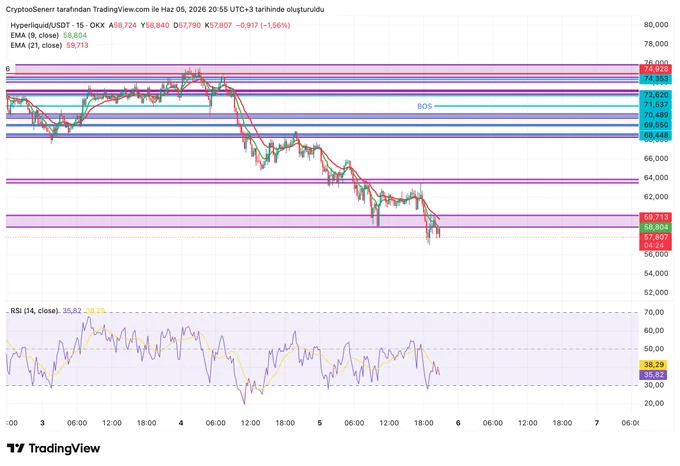This screenshot has width=680, height=466.
Task: Click the 74,928 red price label
Action: point(655,69)
